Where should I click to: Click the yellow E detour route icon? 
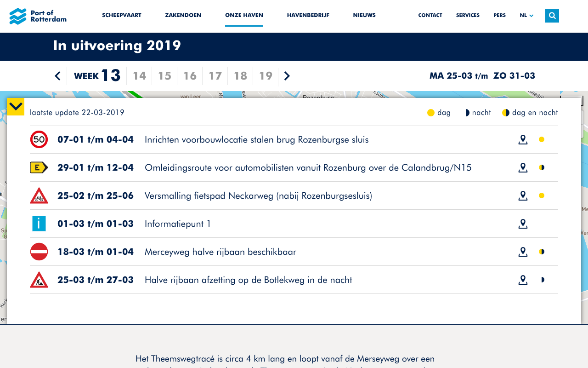click(39, 167)
